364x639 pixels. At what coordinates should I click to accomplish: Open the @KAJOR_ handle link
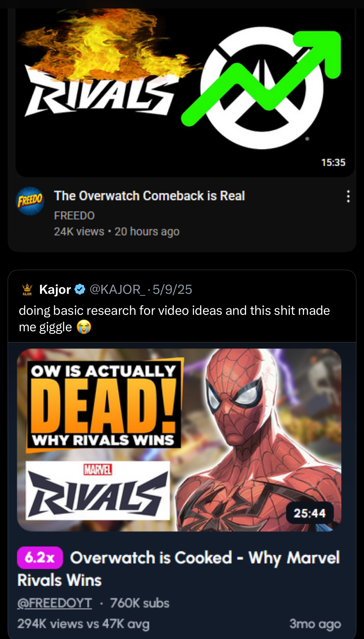pos(117,289)
